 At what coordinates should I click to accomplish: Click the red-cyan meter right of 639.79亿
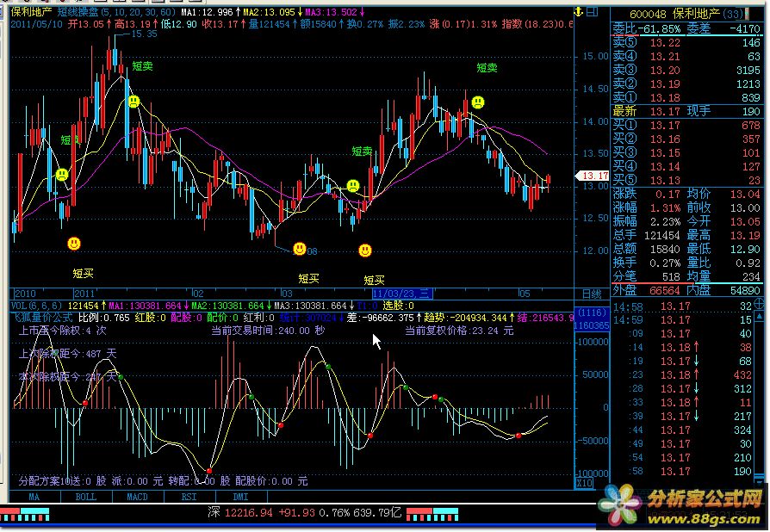[432, 514]
